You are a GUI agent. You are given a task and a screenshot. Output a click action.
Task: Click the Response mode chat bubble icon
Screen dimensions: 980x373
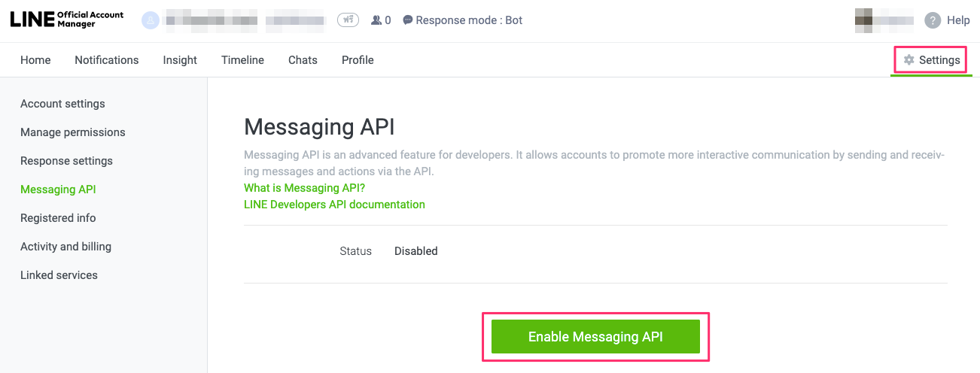pos(407,20)
